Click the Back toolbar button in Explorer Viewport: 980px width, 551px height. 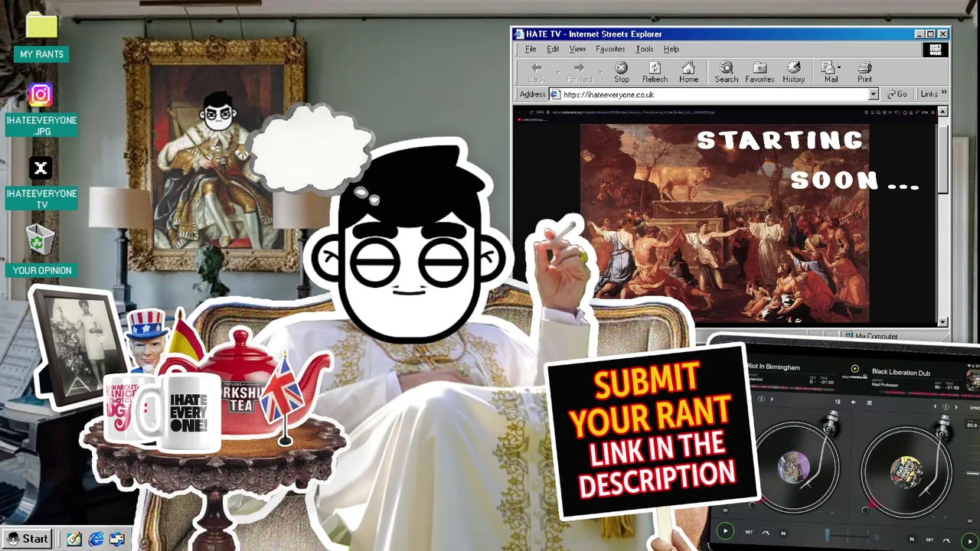coord(537,73)
